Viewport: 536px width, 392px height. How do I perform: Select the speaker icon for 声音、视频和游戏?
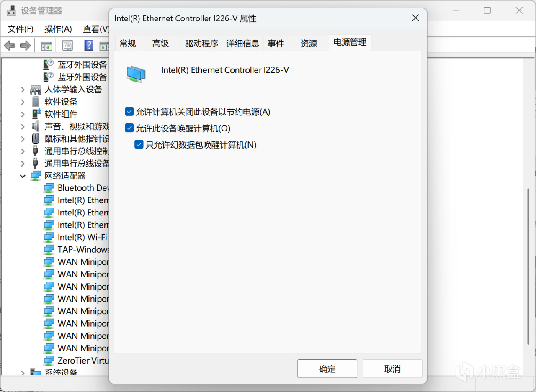coord(36,126)
